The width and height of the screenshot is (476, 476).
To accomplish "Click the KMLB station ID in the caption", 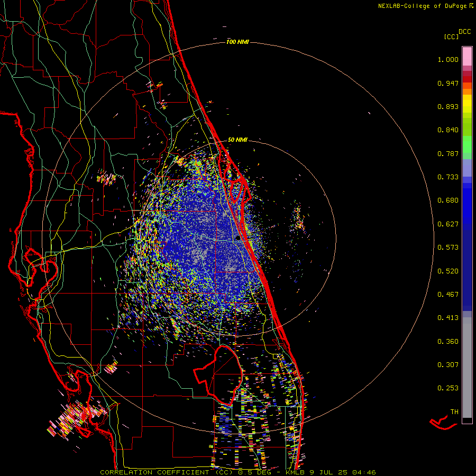I will [x=296, y=472].
